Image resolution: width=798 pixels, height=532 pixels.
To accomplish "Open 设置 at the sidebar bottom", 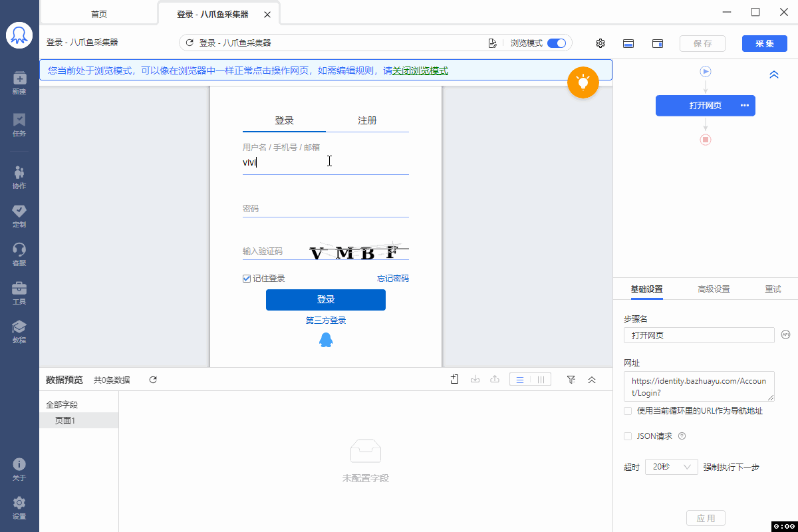I will pos(19,507).
